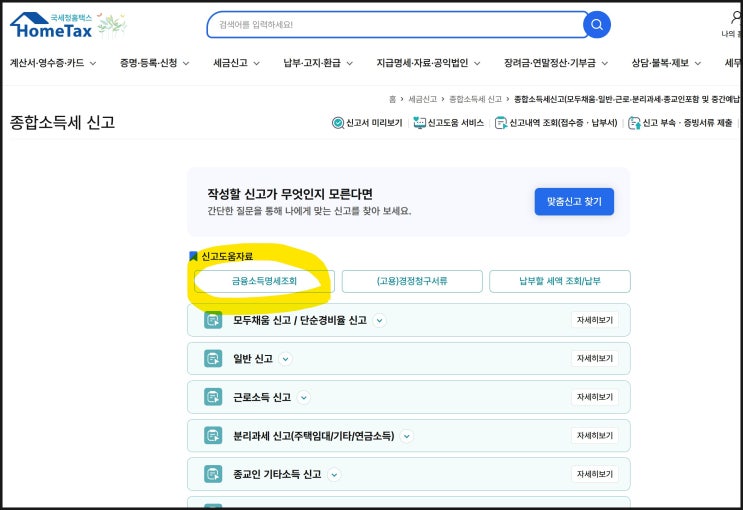Click the 홈 breadcrumb link
Viewport: 743px width, 510px height.
[x=392, y=99]
